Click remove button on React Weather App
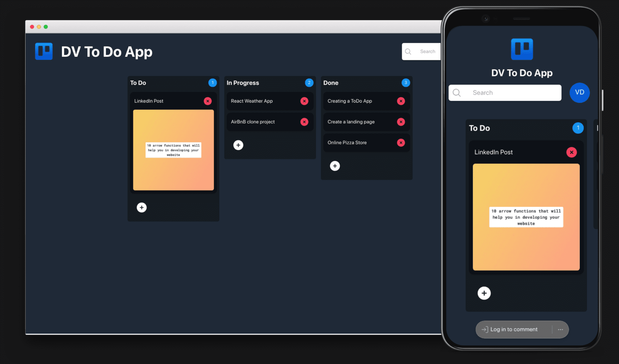Image resolution: width=619 pixels, height=364 pixels. pos(305,101)
